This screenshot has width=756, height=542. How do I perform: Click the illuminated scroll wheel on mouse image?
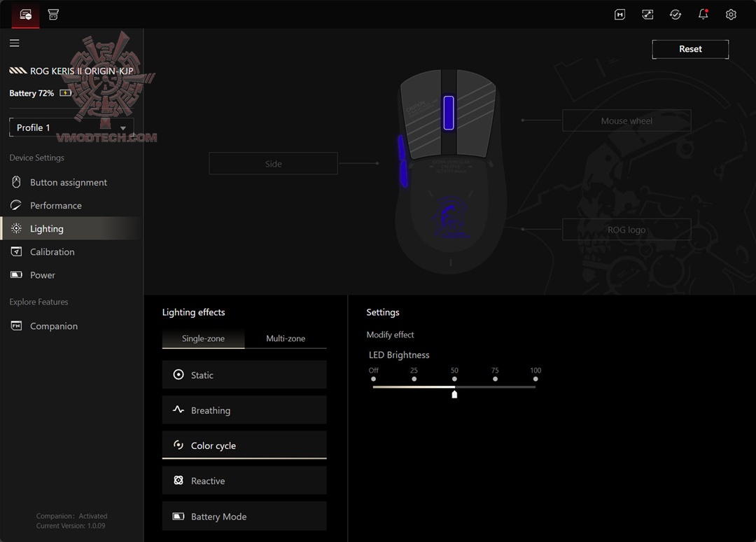pyautogui.click(x=449, y=113)
